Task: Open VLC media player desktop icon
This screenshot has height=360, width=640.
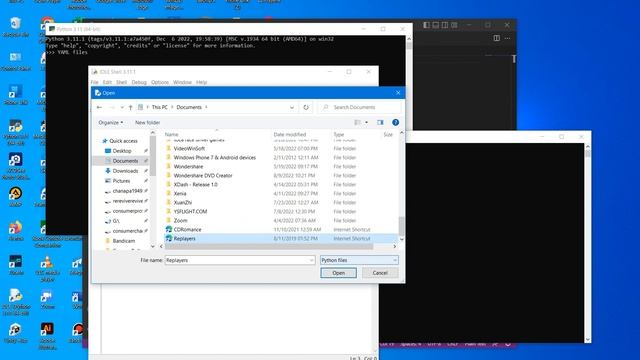Action: coord(47,268)
